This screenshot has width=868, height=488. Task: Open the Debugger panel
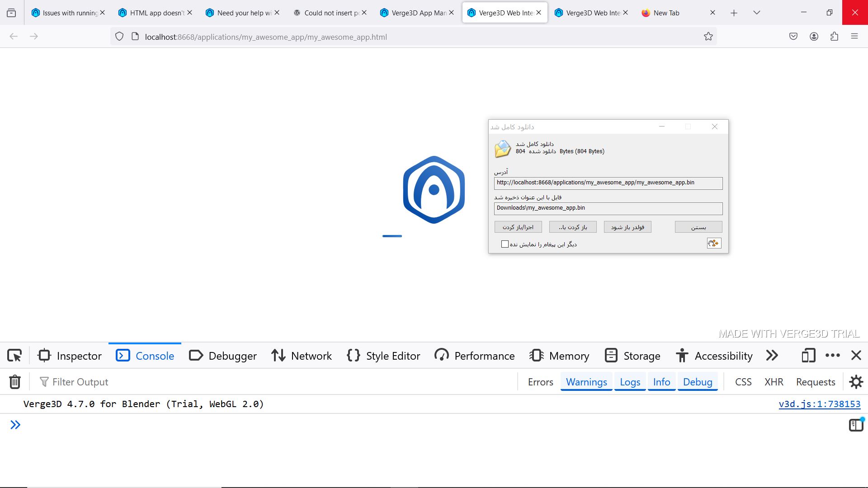pos(222,356)
